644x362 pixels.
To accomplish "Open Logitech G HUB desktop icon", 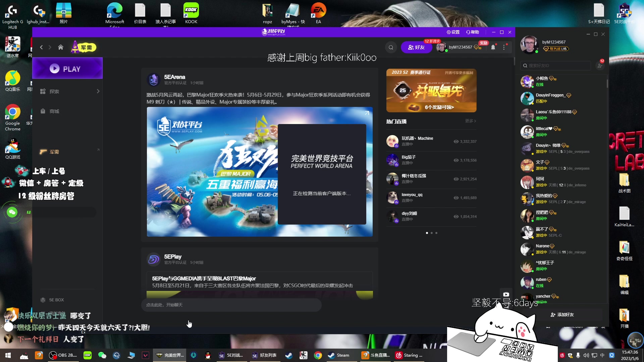I will click(x=12, y=16).
